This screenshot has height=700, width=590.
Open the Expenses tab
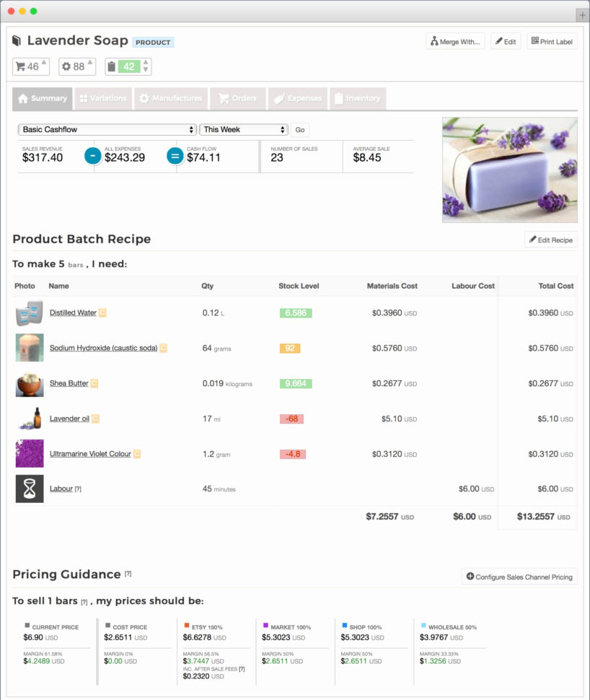coord(299,98)
